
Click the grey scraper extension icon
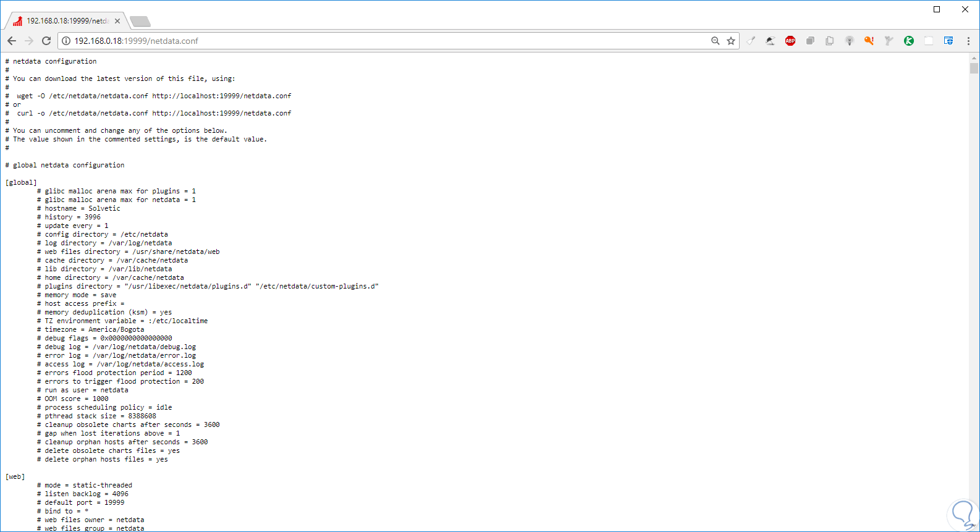pyautogui.click(x=751, y=41)
